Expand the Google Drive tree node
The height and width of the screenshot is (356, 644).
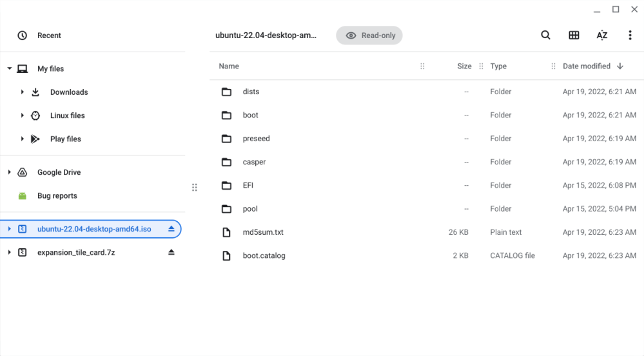pos(10,172)
